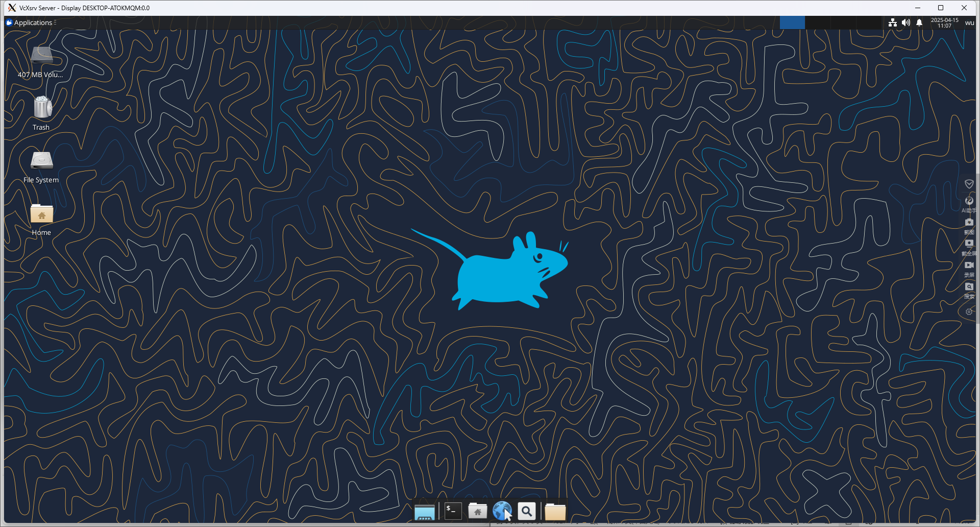
Task: Open the volume speaker tray icon
Action: click(906, 22)
